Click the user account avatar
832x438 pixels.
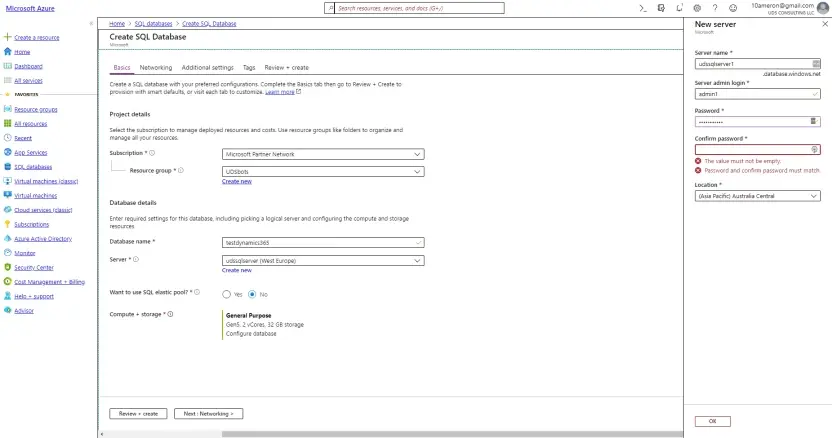pos(823,8)
